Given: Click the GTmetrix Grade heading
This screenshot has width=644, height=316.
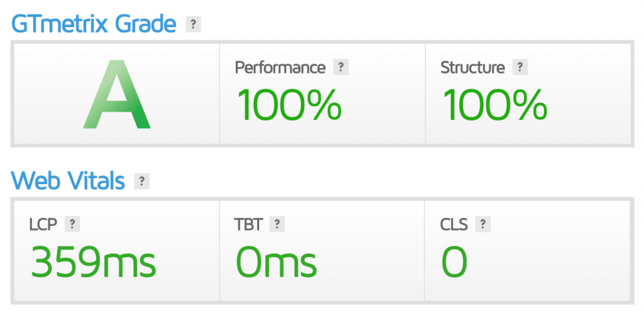Looking at the screenshot, I should click(x=94, y=25).
